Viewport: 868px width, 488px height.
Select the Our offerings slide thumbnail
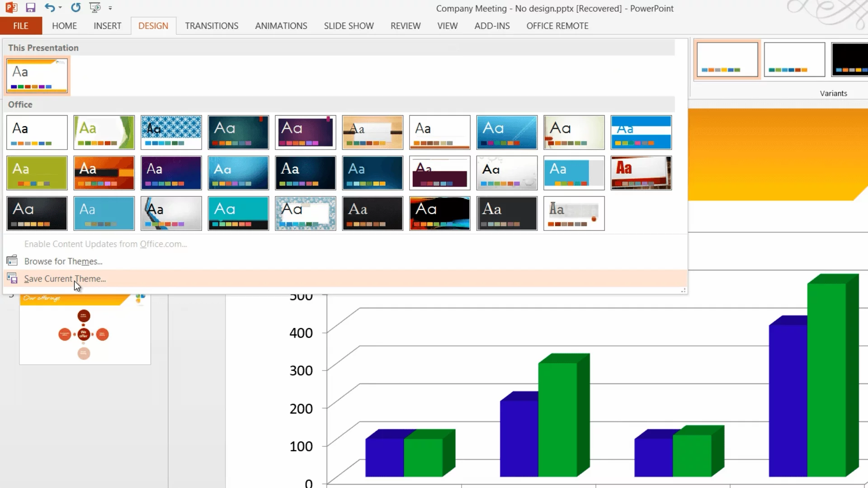pos(85,330)
